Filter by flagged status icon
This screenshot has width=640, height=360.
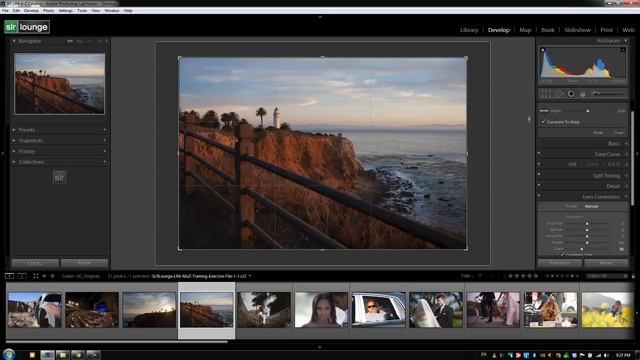480,276
